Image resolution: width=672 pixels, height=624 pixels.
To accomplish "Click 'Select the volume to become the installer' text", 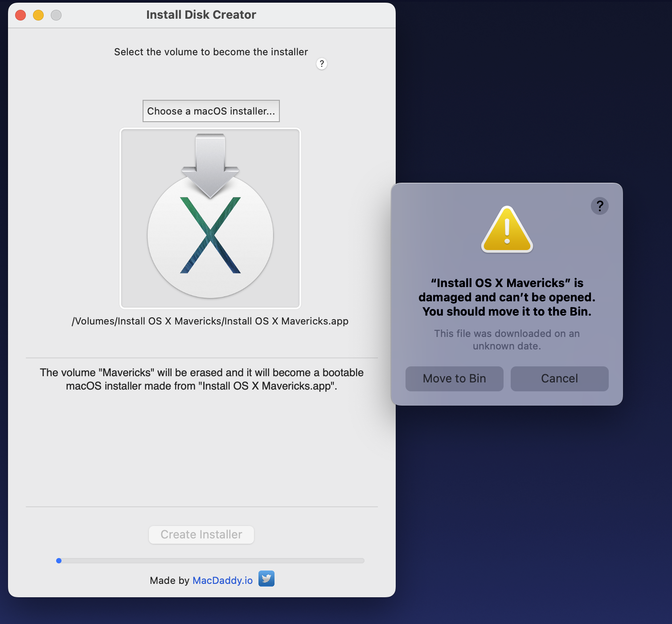I will tap(211, 52).
